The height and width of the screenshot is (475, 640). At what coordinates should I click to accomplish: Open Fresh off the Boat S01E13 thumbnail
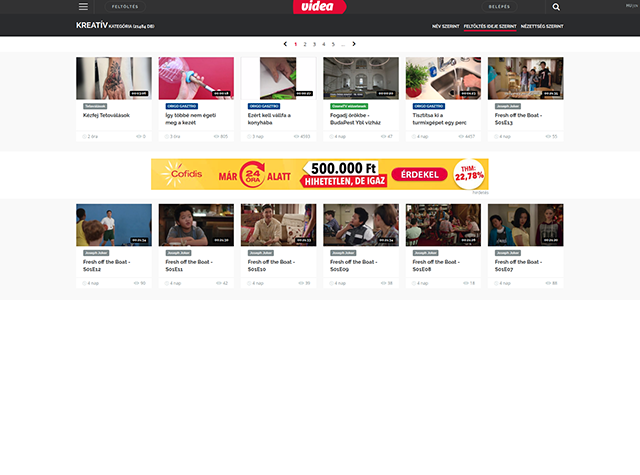526,78
